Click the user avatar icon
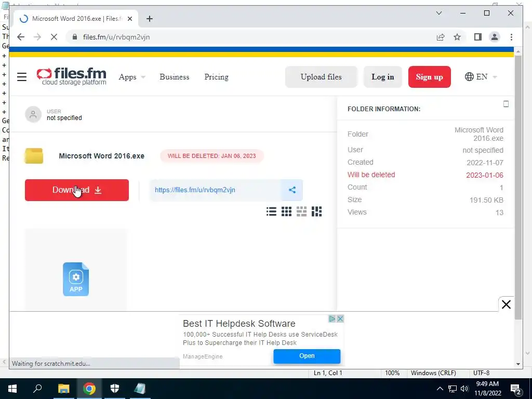Screen dimensions: 532x399 click(x=33, y=114)
